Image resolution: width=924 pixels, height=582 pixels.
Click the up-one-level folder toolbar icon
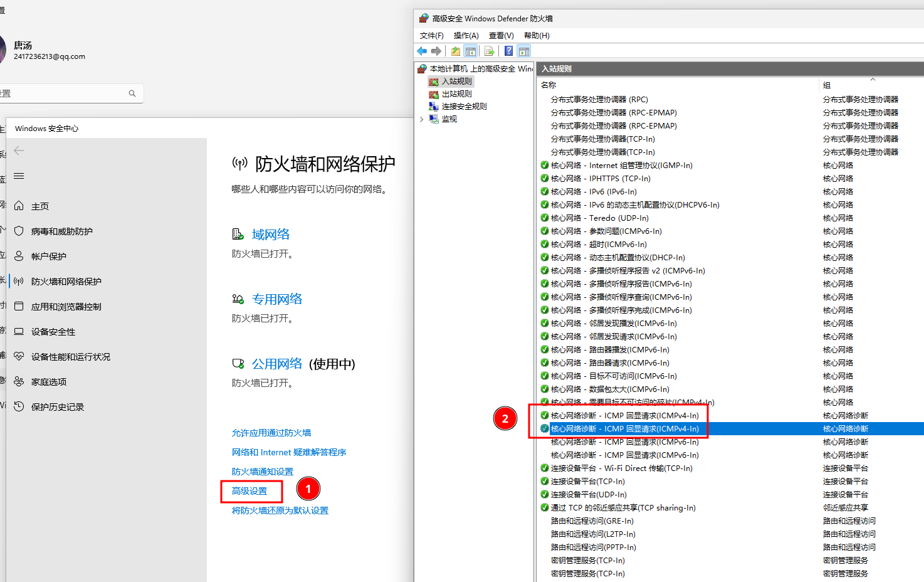456,51
